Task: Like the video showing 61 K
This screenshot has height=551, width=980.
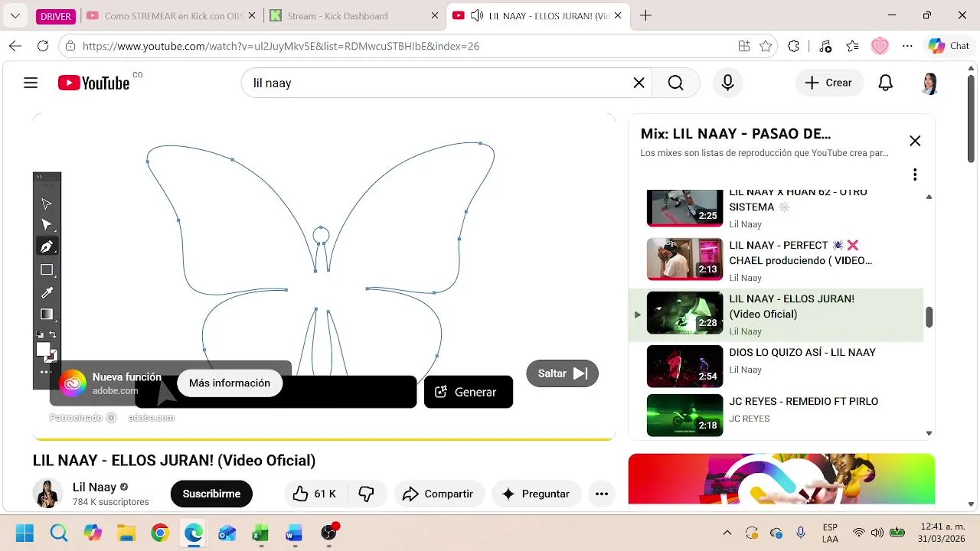Action: pos(315,494)
